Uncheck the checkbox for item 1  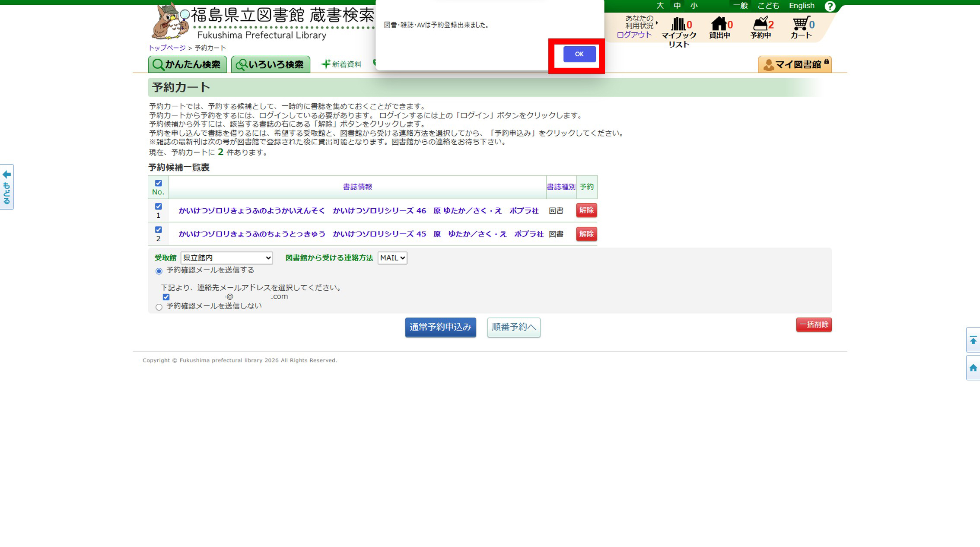click(158, 207)
